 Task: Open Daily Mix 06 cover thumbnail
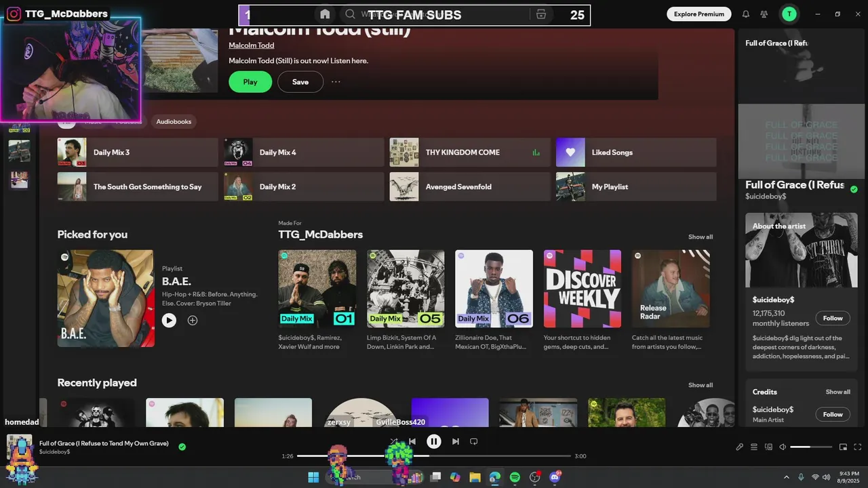coord(494,289)
